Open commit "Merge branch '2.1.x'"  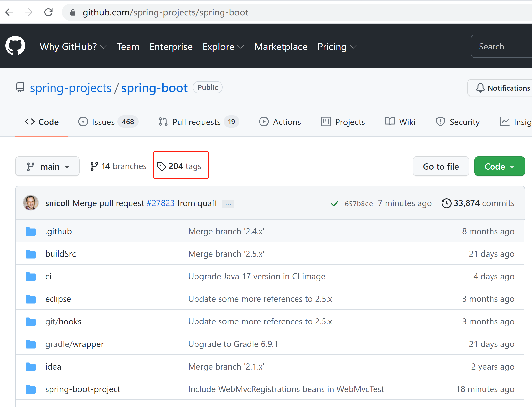coord(226,367)
